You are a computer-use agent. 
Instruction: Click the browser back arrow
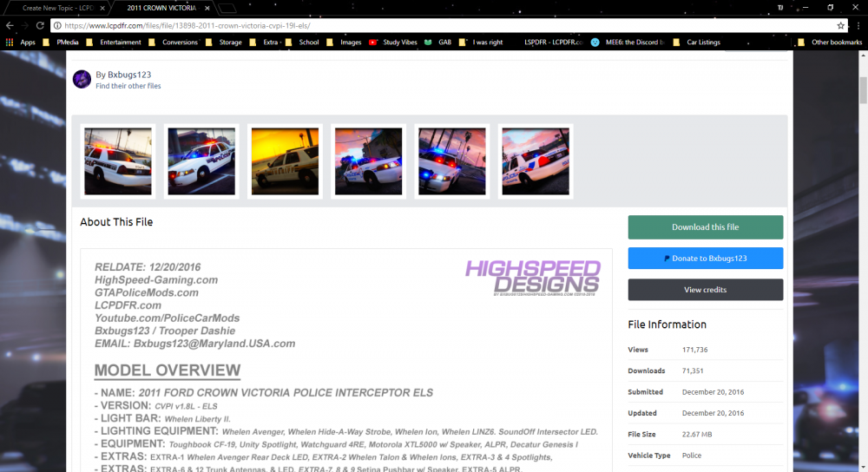tap(10, 25)
